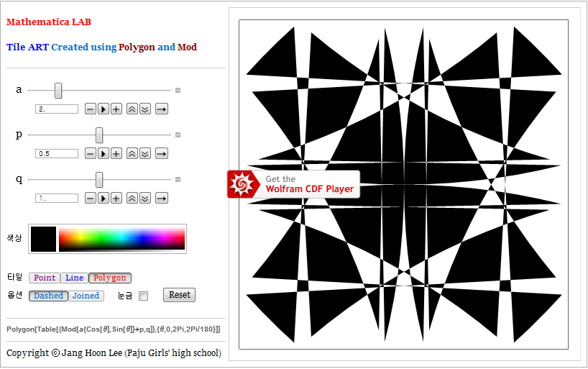Click the a value field showing 2.
Screen dimensions: 588x369
pos(57,109)
